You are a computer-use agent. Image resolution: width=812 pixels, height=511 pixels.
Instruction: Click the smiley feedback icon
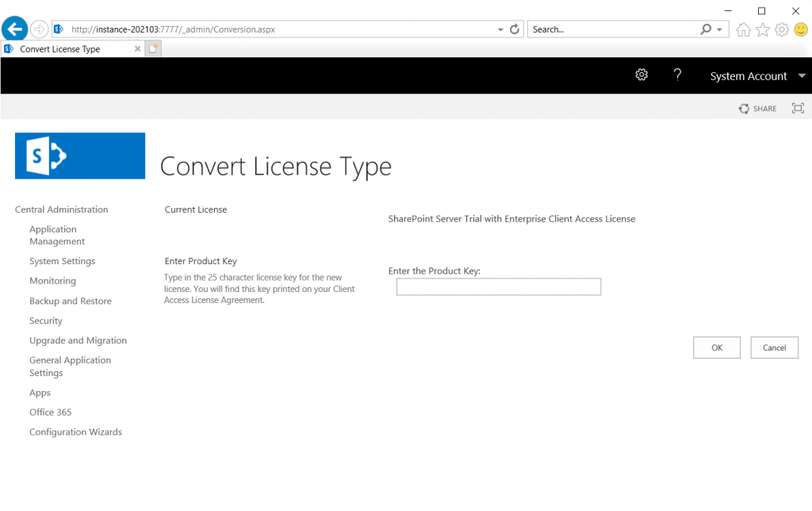click(800, 29)
